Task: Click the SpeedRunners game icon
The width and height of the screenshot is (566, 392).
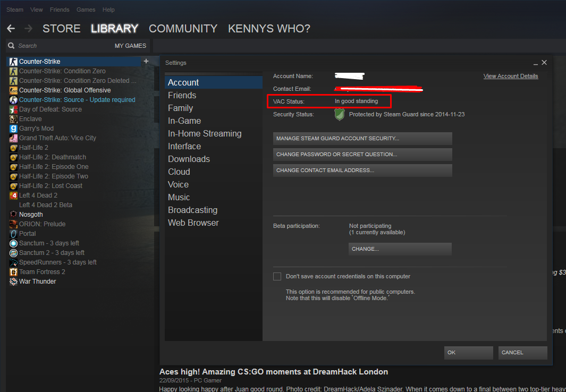Action: 13,262
